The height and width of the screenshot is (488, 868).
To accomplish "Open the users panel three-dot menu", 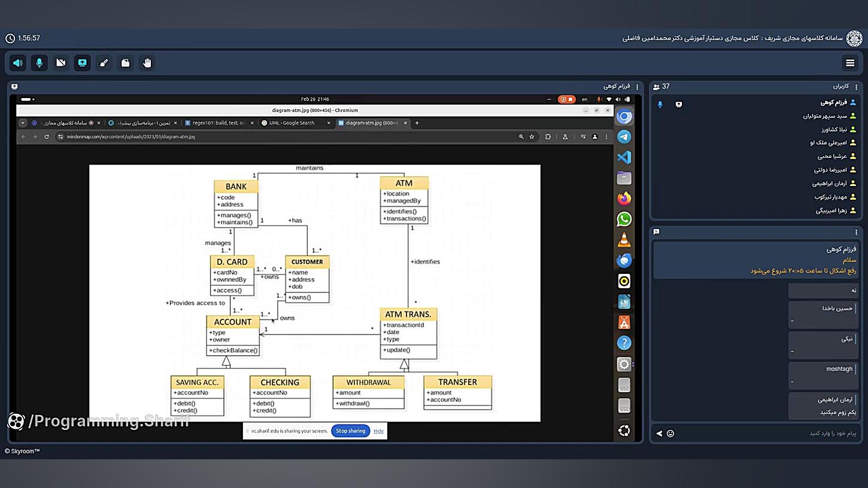I will [x=856, y=87].
